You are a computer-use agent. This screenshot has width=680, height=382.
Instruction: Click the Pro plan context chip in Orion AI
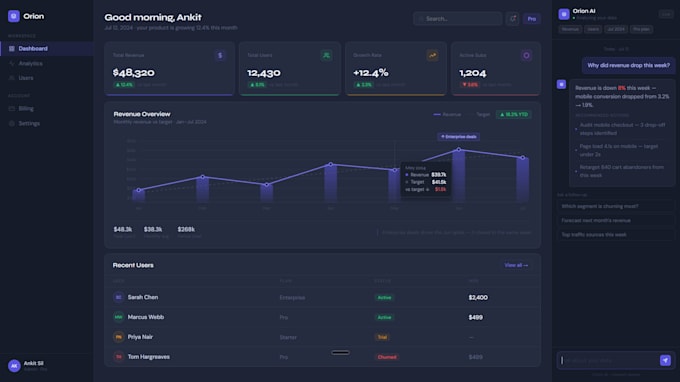641,29
